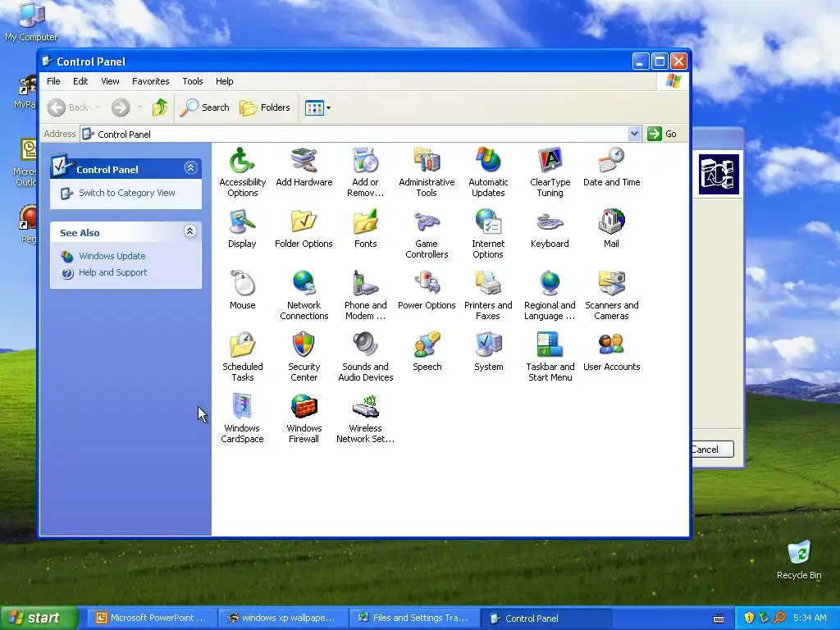Click the taskbar clock showing 5:34 AM
The width and height of the screenshot is (840, 630).
click(x=810, y=619)
